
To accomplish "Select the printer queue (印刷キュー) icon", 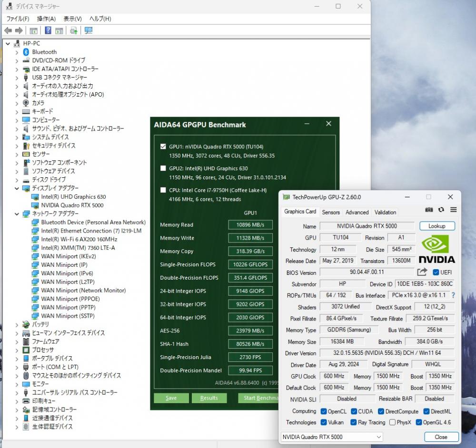I will [x=26, y=401].
